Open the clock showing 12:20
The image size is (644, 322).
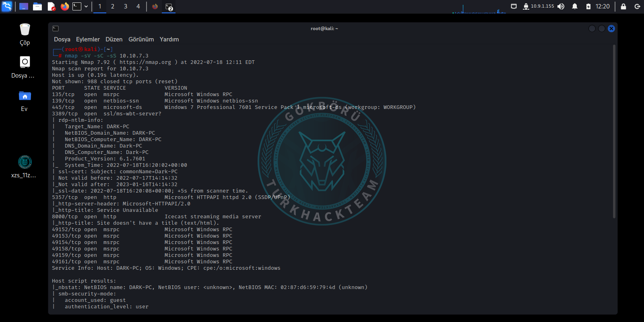coord(603,6)
